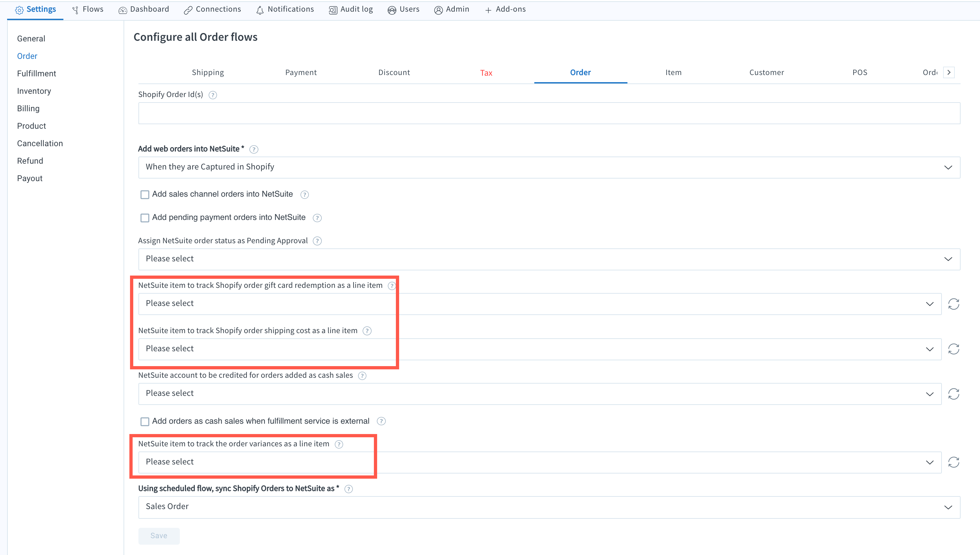Viewport: 980px width, 555px height.
Task: Click refresh icon beside gift card redemption dropdown
Action: [x=953, y=304]
